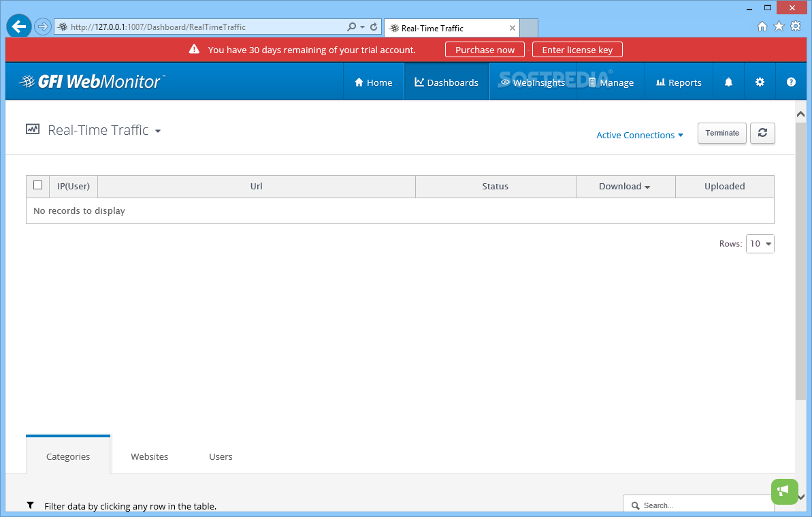This screenshot has height=517, width=812.
Task: Open the browser tools gear icon
Action: click(x=796, y=27)
